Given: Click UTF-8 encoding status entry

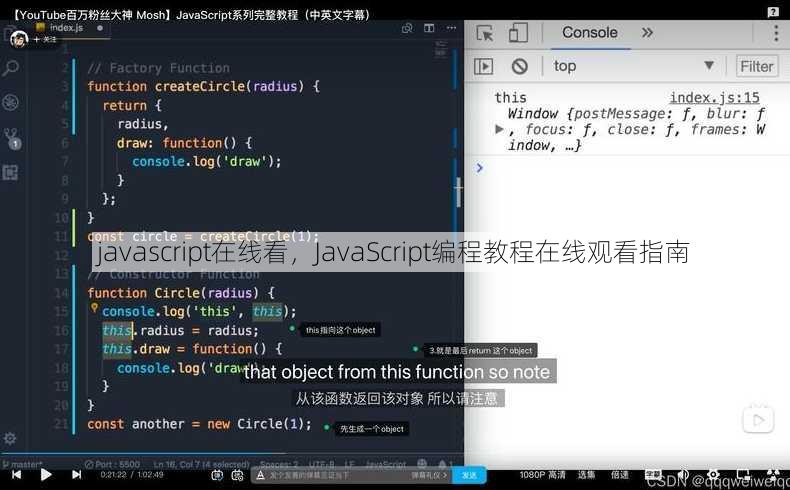Looking at the screenshot, I should pos(321,464).
